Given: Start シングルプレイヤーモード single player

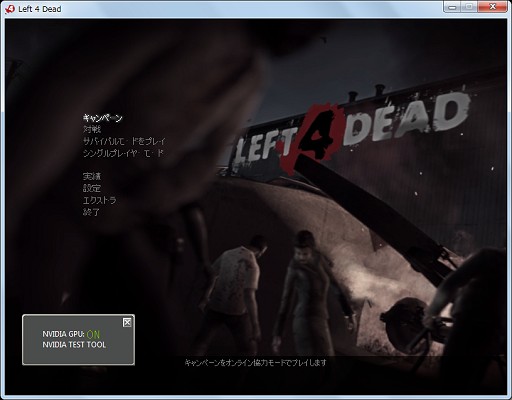Looking at the screenshot, I should (x=123, y=153).
